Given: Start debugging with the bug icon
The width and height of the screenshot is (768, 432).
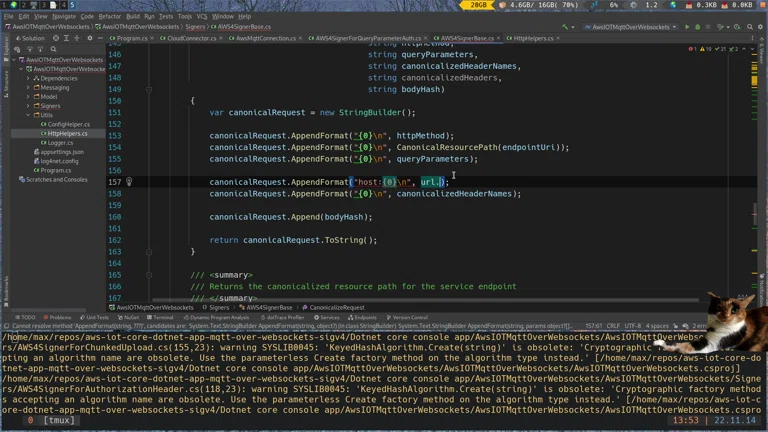Looking at the screenshot, I should pyautogui.click(x=697, y=27).
